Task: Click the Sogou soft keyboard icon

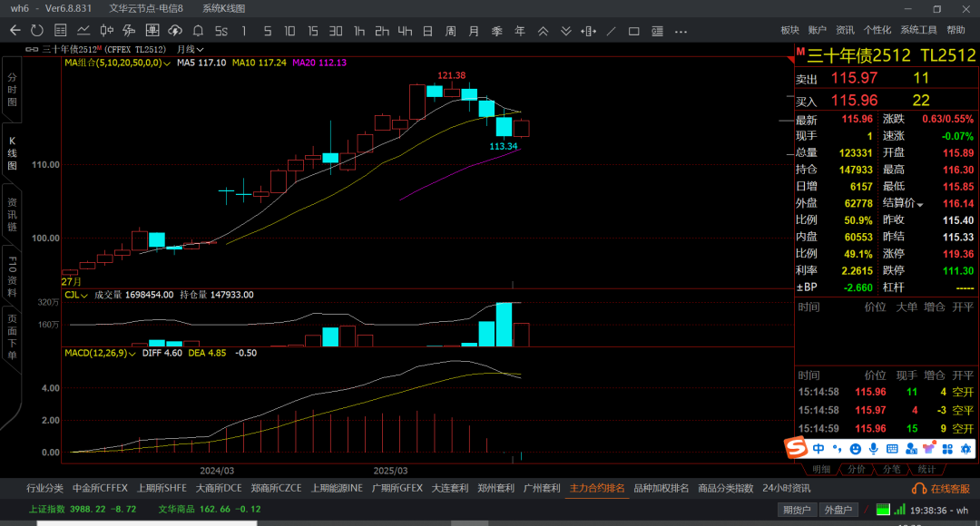Action: pos(892,449)
